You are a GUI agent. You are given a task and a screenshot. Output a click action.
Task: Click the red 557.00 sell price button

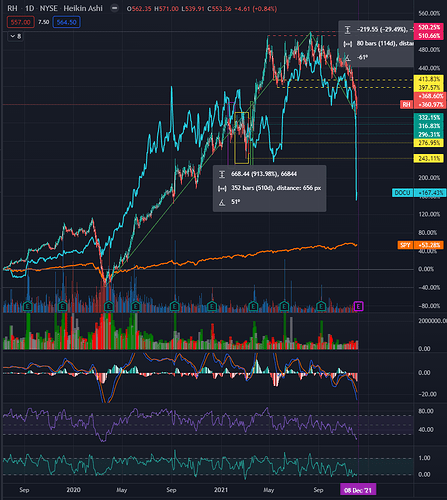tap(21, 22)
